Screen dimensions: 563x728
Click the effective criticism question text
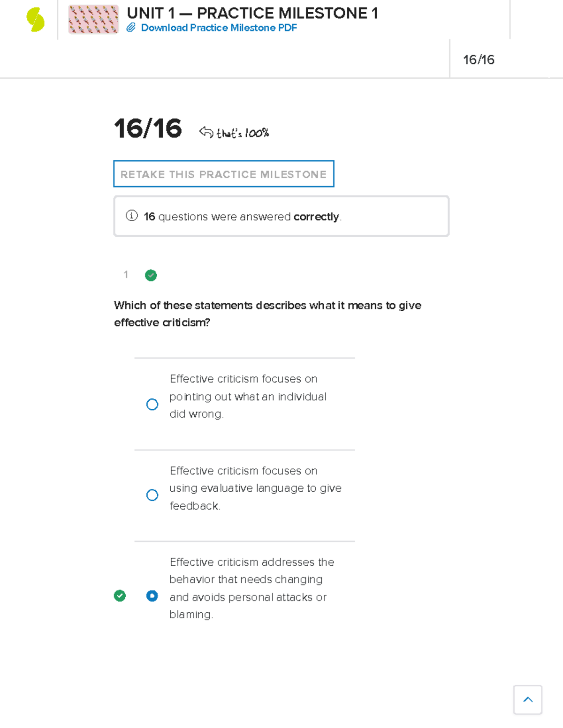[267, 314]
